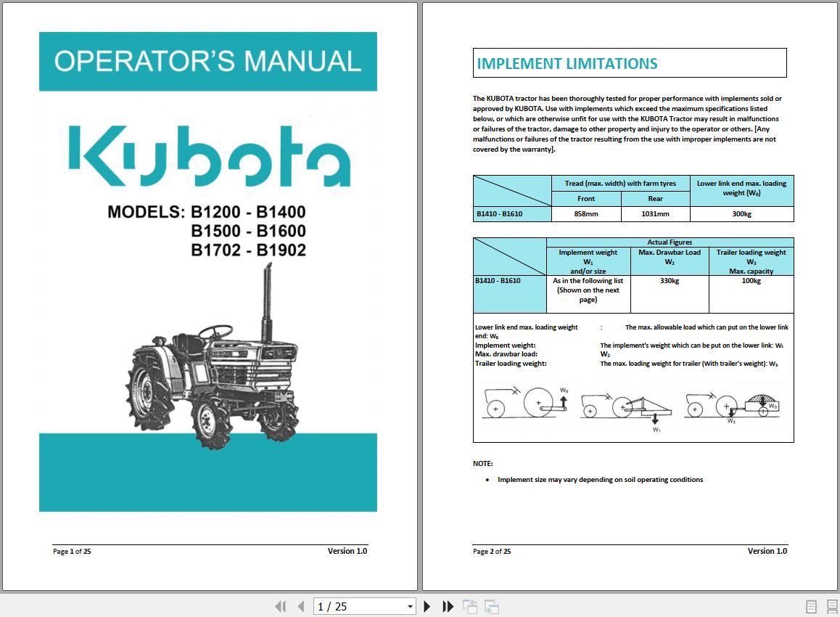Jump to the last page

(448, 606)
